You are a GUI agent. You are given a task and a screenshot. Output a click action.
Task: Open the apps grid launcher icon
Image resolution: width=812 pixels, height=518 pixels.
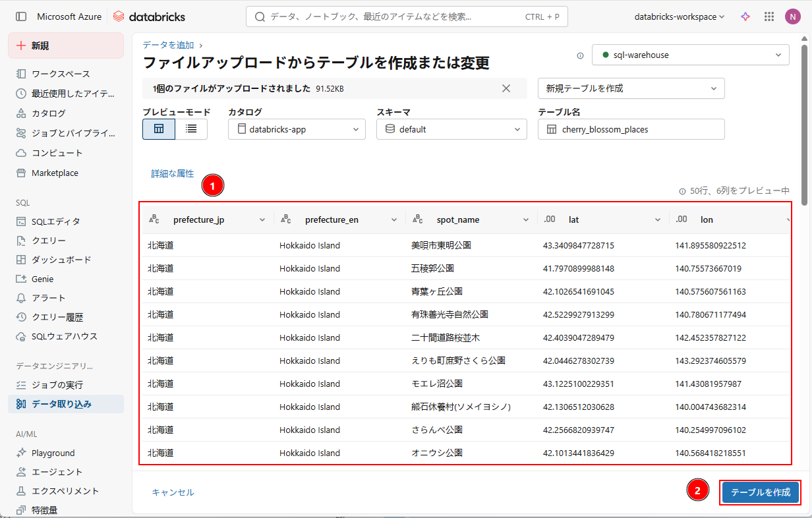coord(768,16)
